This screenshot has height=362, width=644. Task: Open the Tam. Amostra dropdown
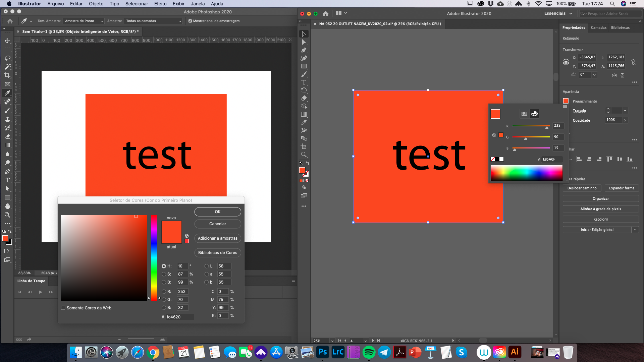coord(83,21)
